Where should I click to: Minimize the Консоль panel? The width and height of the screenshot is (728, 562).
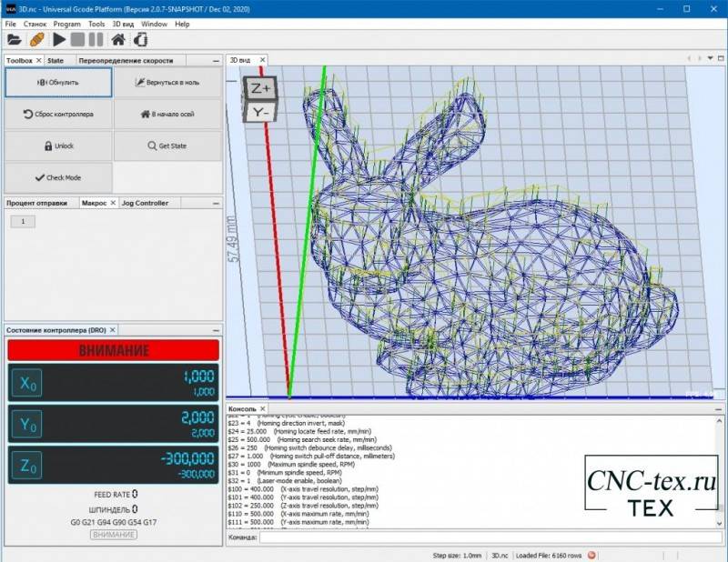click(x=719, y=409)
